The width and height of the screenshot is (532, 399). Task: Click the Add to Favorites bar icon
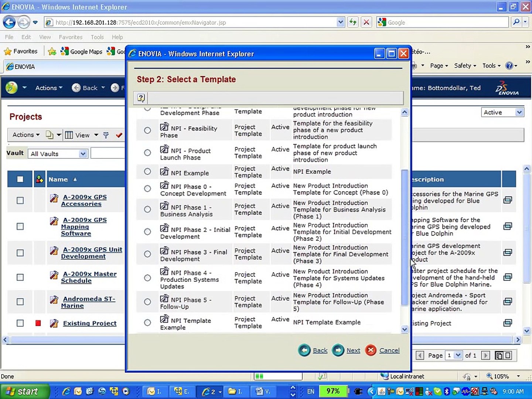coord(52,51)
